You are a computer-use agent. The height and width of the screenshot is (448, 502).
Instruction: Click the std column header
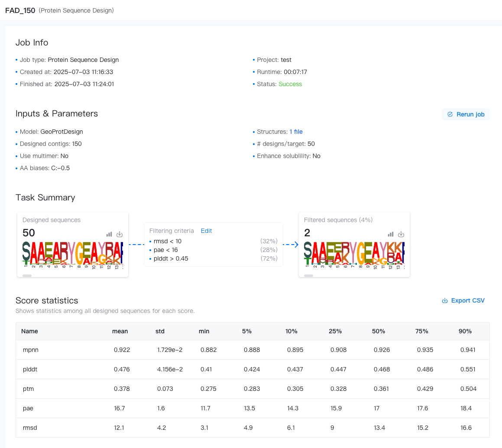point(160,331)
